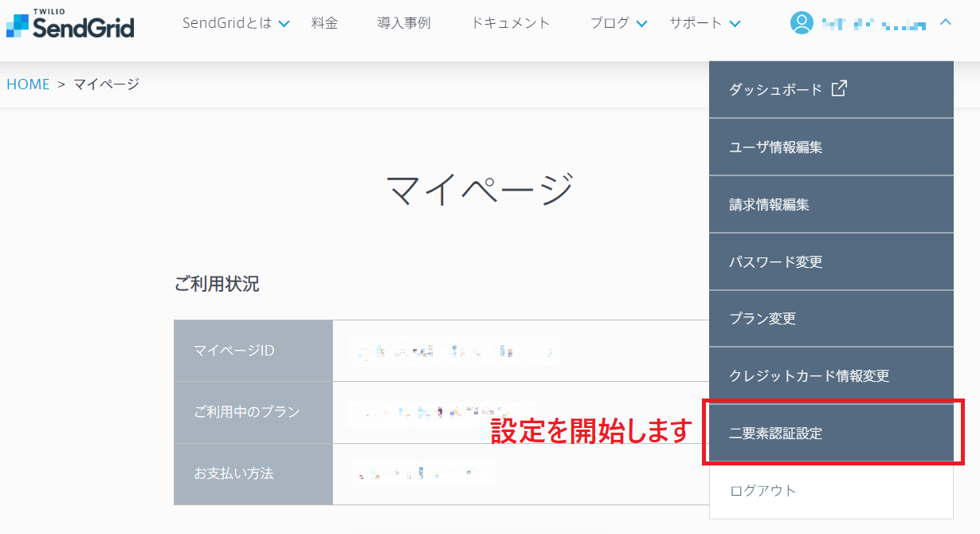Go to HOME breadcrumb link
This screenshot has height=534, width=980.
pos(28,84)
